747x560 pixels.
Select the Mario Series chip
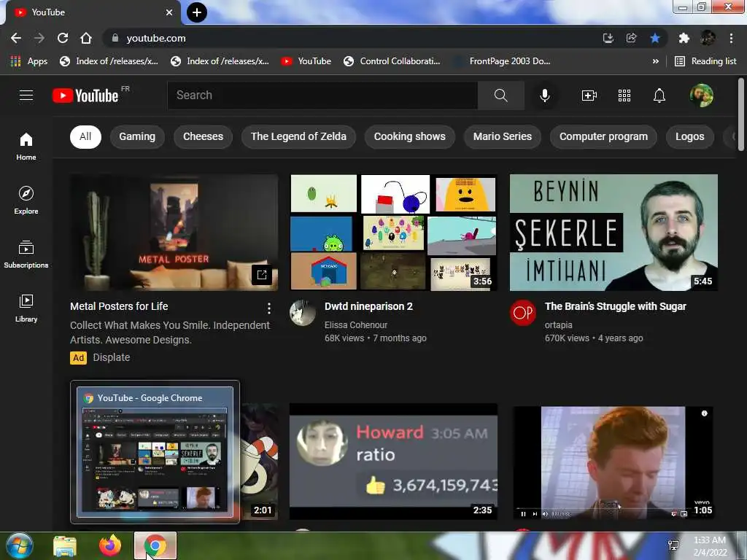coord(503,136)
